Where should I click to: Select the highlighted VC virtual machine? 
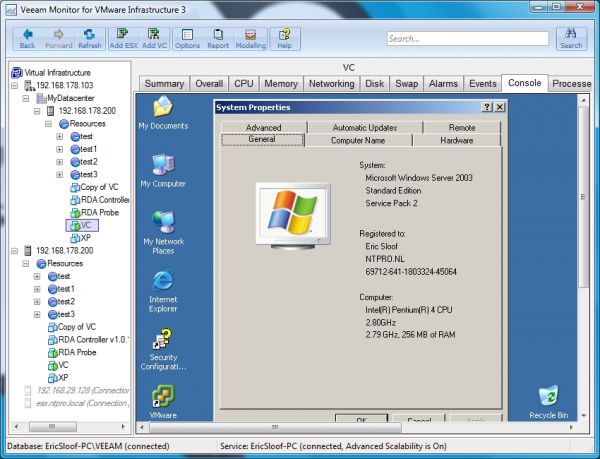(x=82, y=225)
